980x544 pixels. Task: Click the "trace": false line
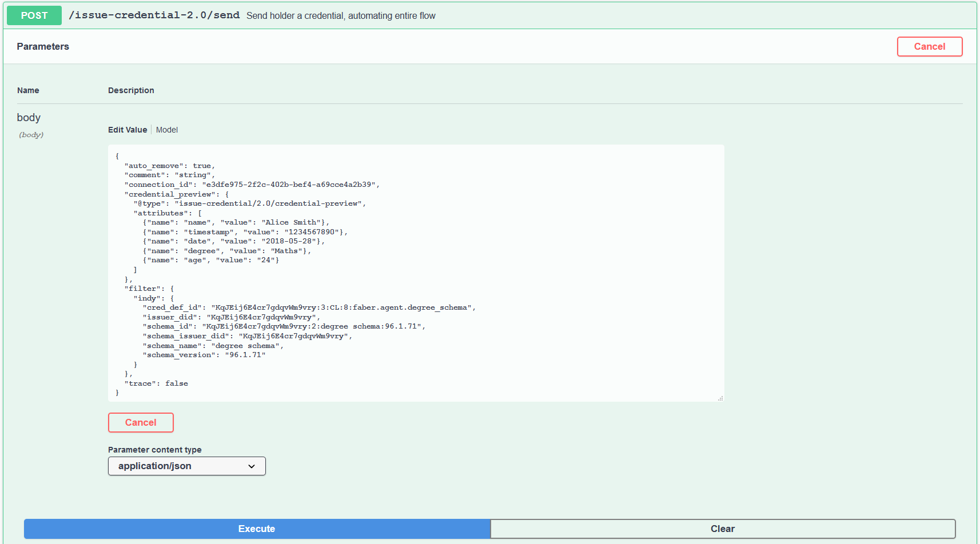pos(156,383)
